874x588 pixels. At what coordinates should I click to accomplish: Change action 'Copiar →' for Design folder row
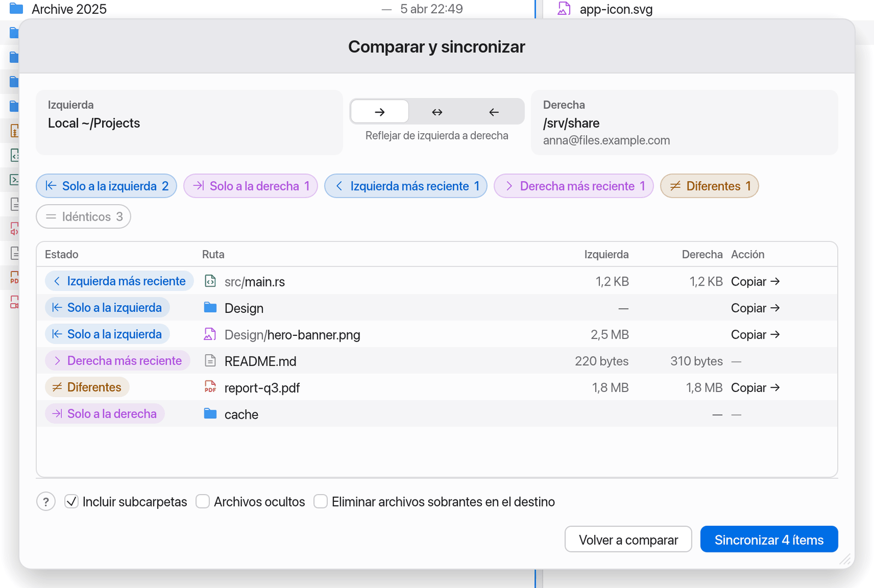755,308
